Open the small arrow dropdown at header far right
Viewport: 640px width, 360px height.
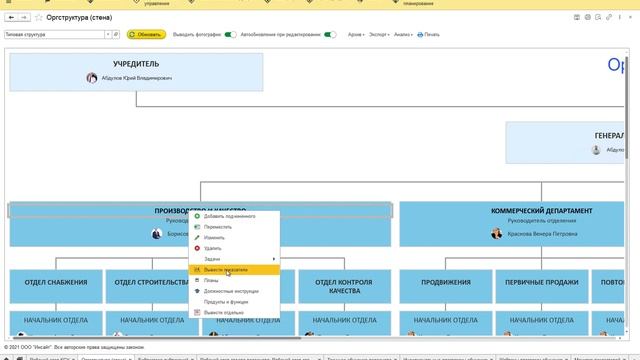click(x=631, y=17)
